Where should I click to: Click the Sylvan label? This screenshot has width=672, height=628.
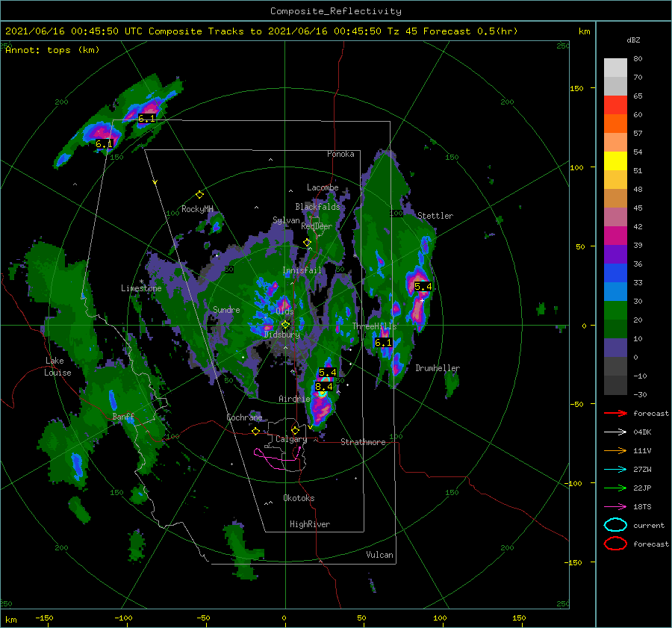[286, 220]
